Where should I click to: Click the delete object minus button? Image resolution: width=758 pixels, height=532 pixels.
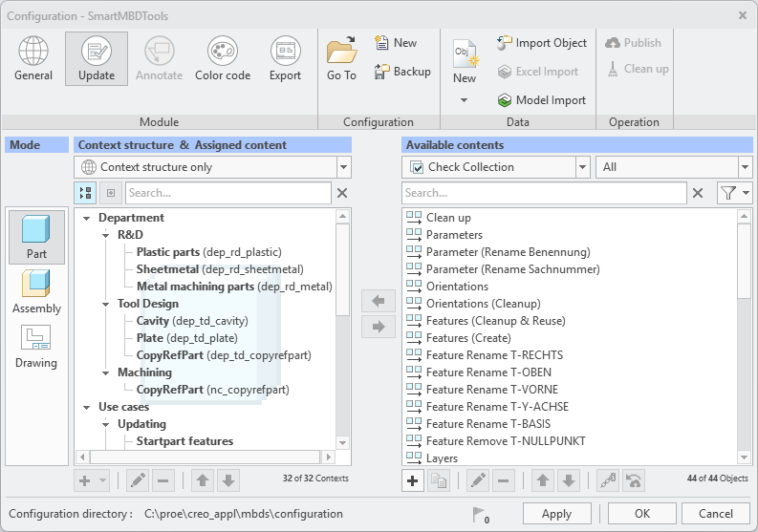(503, 480)
